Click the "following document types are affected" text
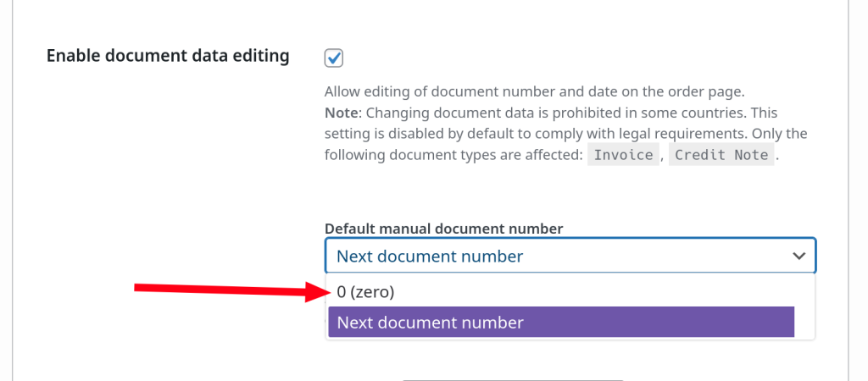The height and width of the screenshot is (381, 868). pos(453,155)
